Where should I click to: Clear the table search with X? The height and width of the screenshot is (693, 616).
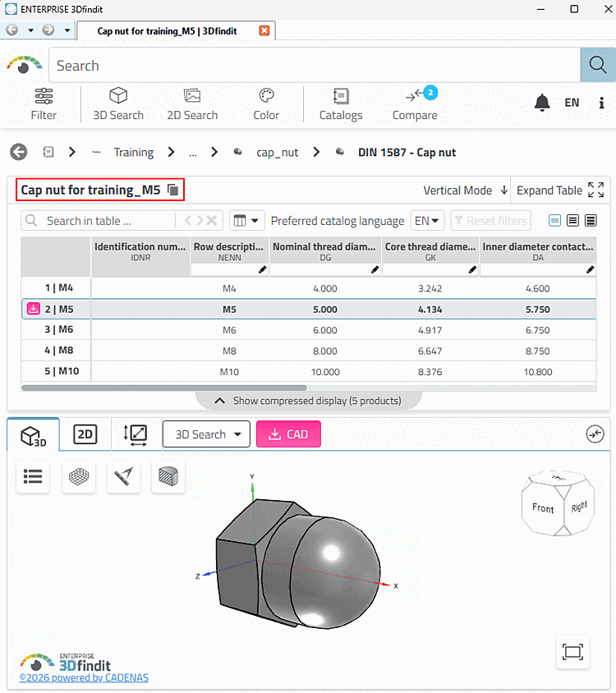[x=212, y=221]
